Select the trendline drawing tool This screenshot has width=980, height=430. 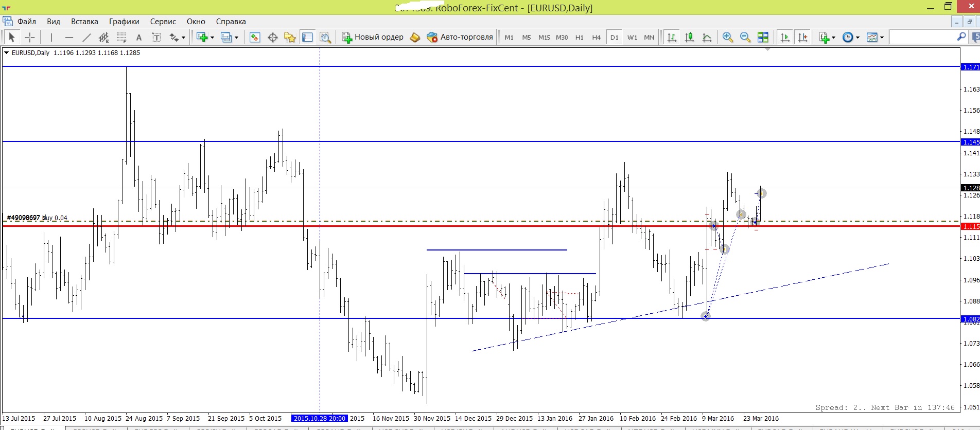point(86,37)
